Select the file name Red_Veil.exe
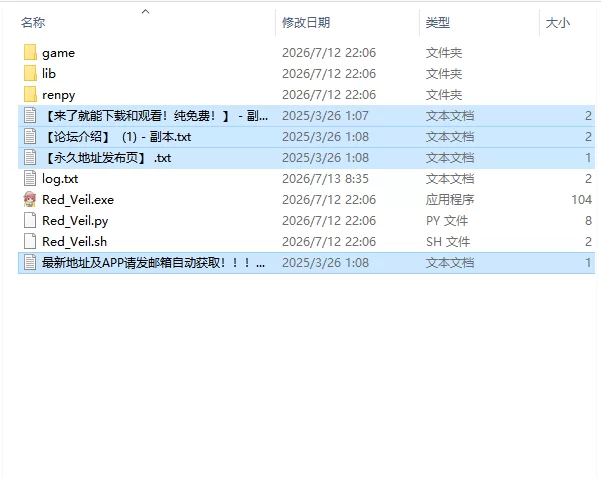 78,200
